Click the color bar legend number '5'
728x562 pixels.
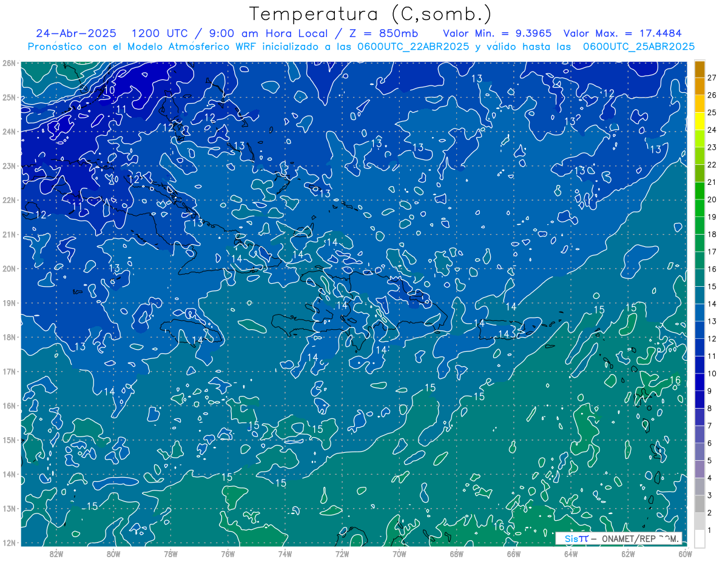710,461
